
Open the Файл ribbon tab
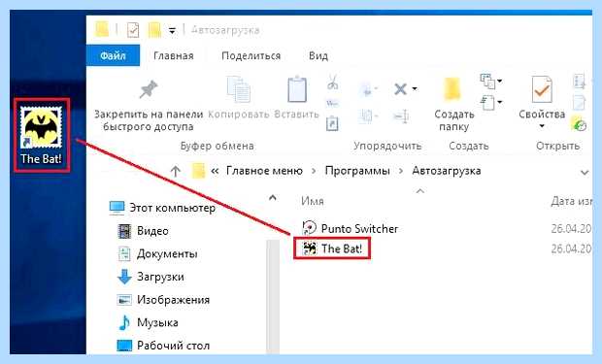113,55
